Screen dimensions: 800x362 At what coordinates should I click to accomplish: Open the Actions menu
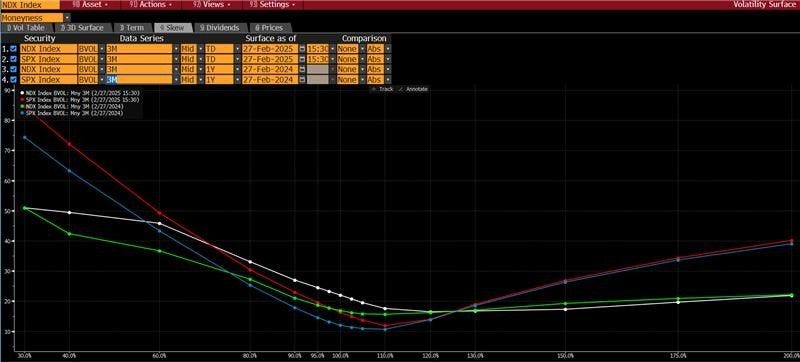pyautogui.click(x=152, y=5)
